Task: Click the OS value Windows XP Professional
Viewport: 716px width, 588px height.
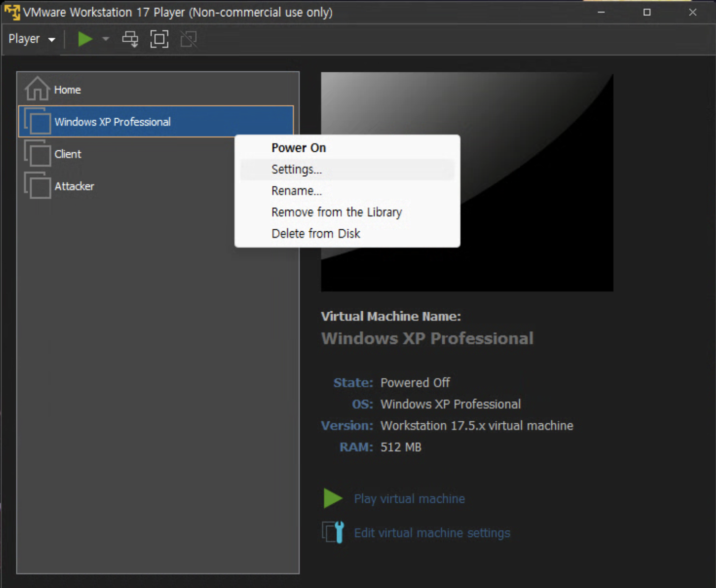Action: pos(450,404)
